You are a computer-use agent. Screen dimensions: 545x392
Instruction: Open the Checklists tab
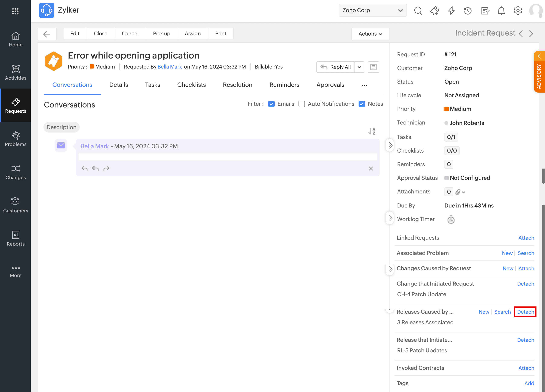pos(191,85)
